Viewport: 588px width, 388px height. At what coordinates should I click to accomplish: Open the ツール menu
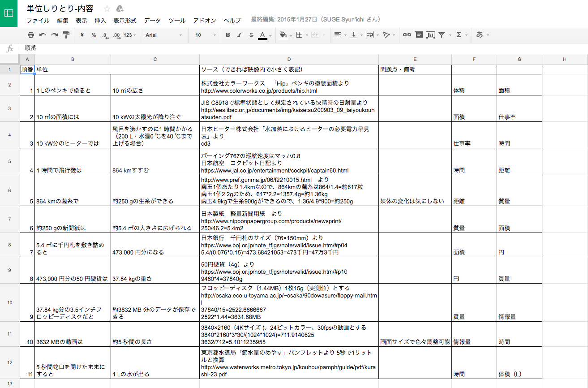pyautogui.click(x=177, y=21)
